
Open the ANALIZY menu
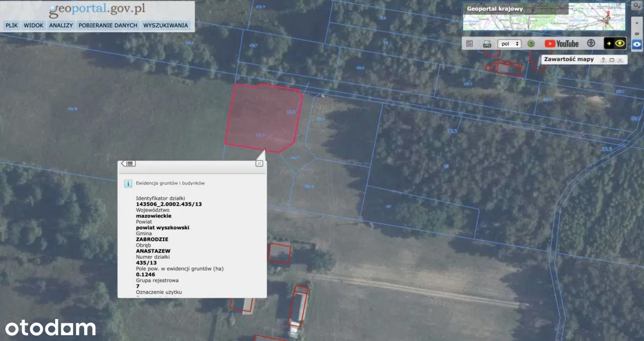click(x=61, y=25)
